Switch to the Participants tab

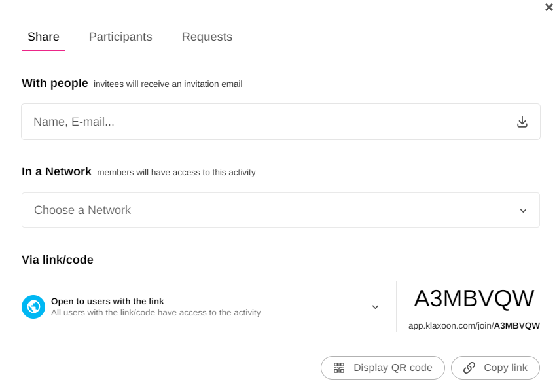(120, 37)
